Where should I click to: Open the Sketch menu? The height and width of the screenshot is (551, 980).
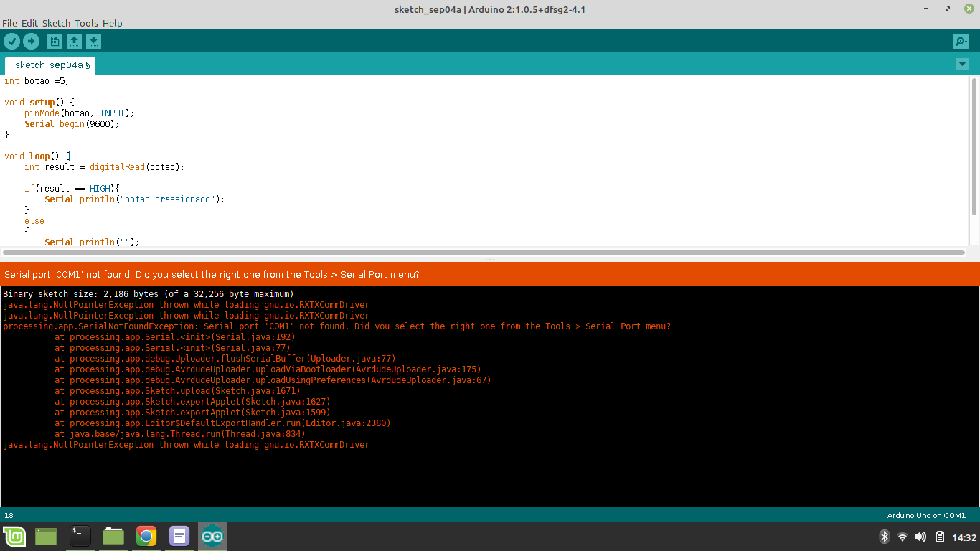click(57, 23)
